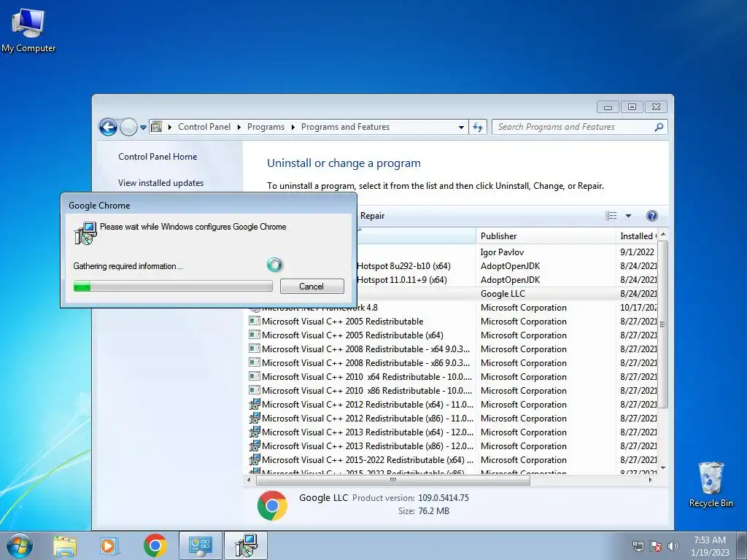The width and height of the screenshot is (747, 560).
Task: Open the recent pages dropdown arrow
Action: tap(143, 127)
